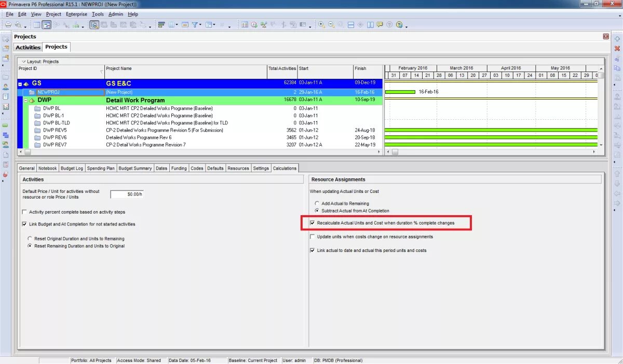Image resolution: width=623 pixels, height=364 pixels.
Task: Collapse the GS E&C project group
Action: coord(20,83)
